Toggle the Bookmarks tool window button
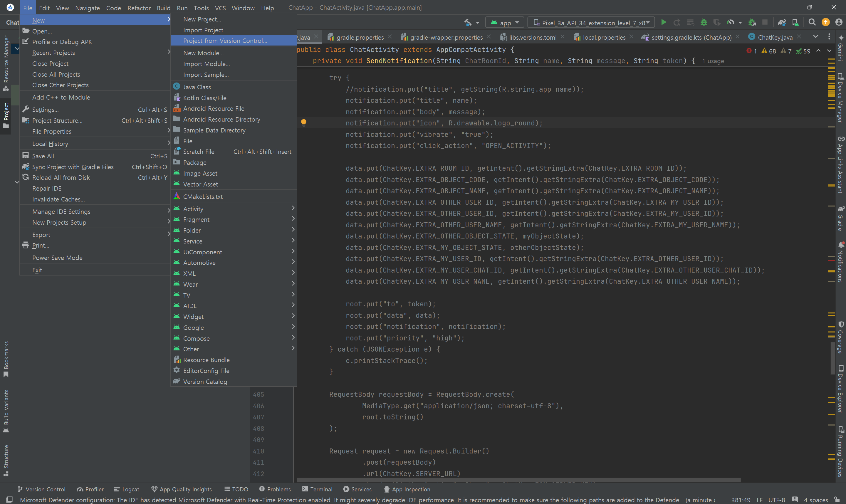The height and width of the screenshot is (504, 846). coord(6,359)
